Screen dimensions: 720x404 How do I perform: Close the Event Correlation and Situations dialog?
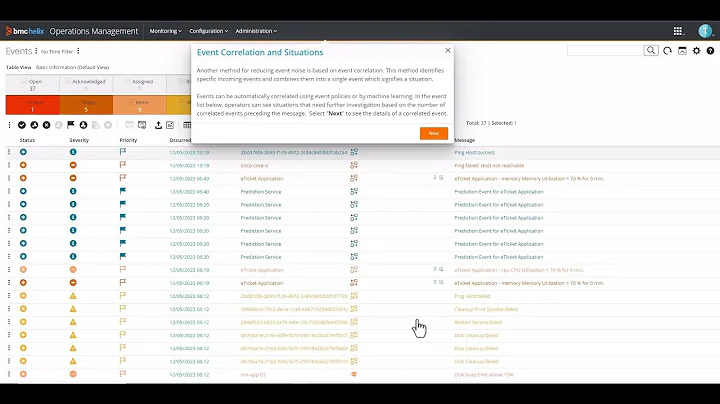(448, 50)
